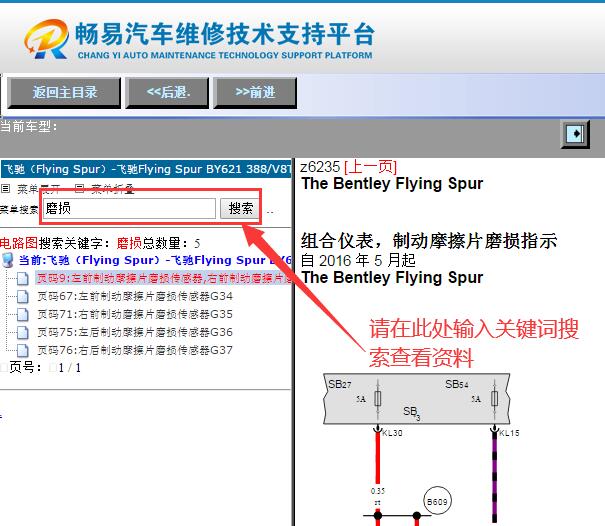Image resolution: width=605 pixels, height=526 pixels.
Task: Collapse menu via 菜单折叠
Action: coord(113,189)
